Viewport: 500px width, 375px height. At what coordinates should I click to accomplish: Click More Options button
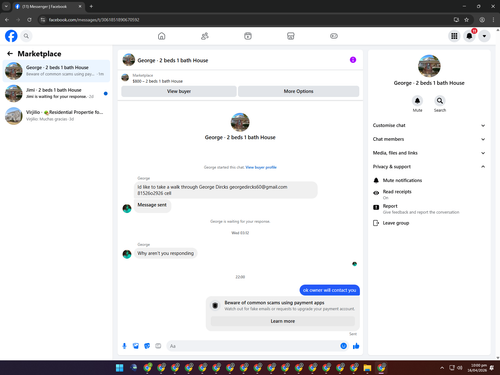coord(299,91)
